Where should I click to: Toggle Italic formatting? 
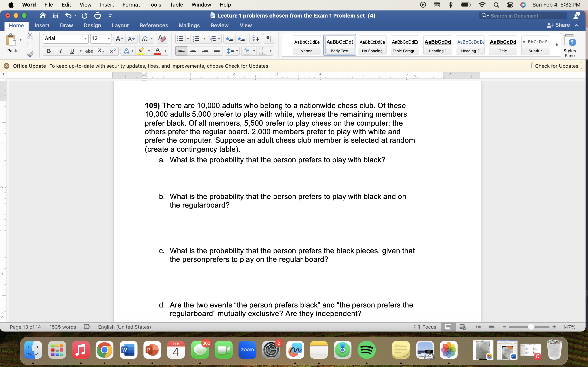point(60,51)
